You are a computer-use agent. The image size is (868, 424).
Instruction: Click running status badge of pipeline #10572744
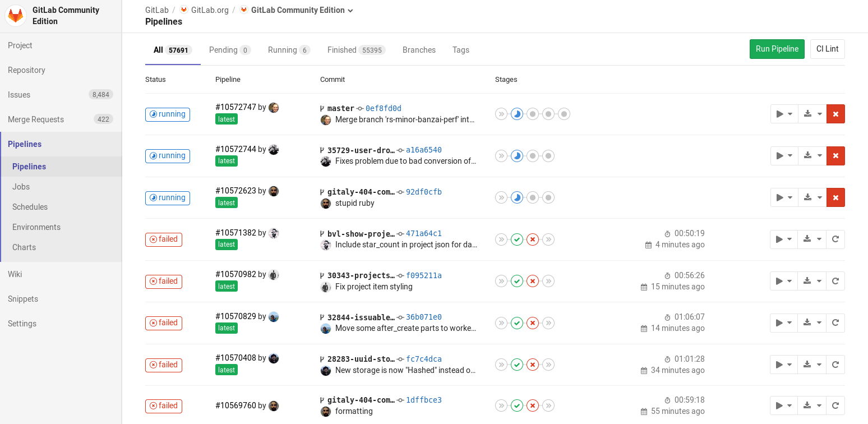[168, 156]
